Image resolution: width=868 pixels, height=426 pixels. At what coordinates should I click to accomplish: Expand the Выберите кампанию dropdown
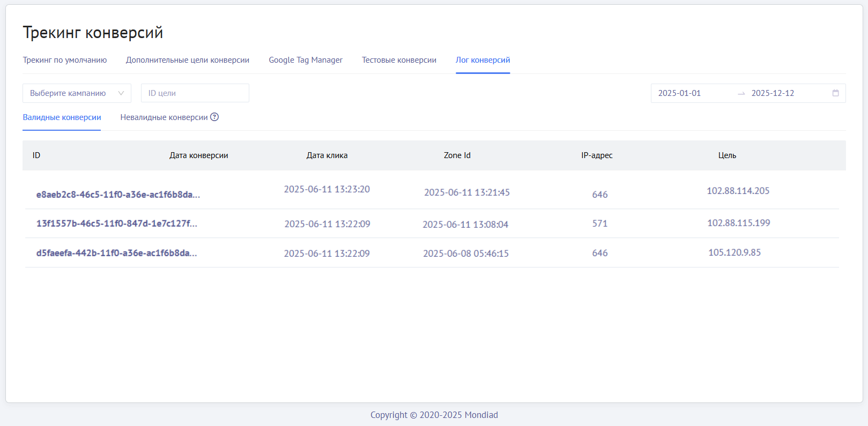point(69,93)
